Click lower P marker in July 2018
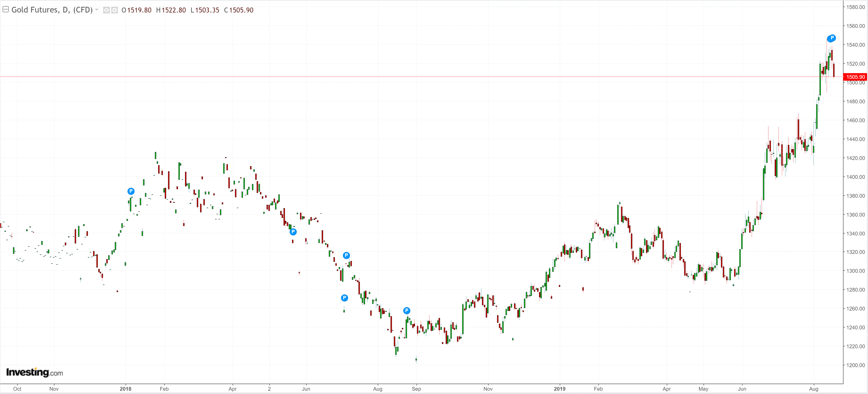Viewport: 868px width, 394px height. pyautogui.click(x=344, y=298)
